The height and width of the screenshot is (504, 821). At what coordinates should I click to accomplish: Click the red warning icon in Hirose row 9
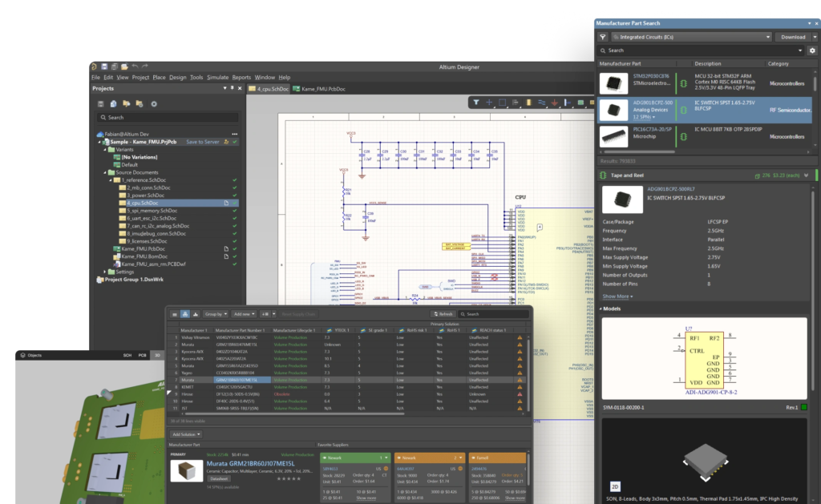pyautogui.click(x=520, y=394)
